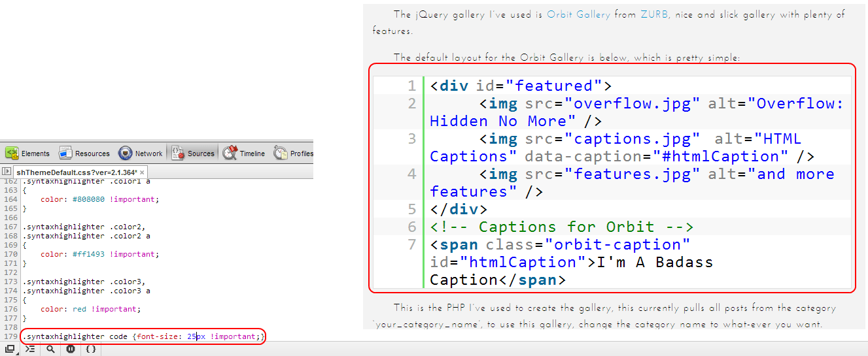The height and width of the screenshot is (356, 868).
Task: Open the Elements panel in DevTools
Action: 27,154
